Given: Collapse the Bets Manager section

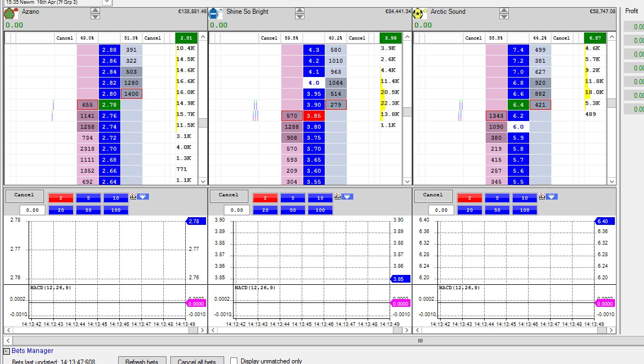Looking at the screenshot, I should (7, 351).
